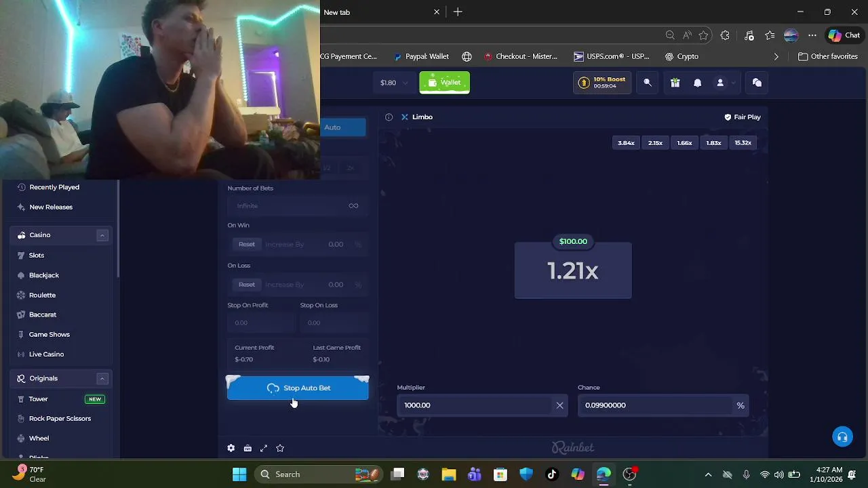Open browser media control icon
Viewport: 868px width, 488px height.
(749, 35)
